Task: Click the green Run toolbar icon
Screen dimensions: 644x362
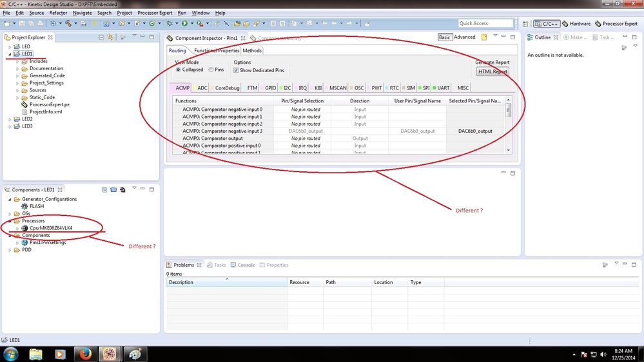Action: pos(185,23)
